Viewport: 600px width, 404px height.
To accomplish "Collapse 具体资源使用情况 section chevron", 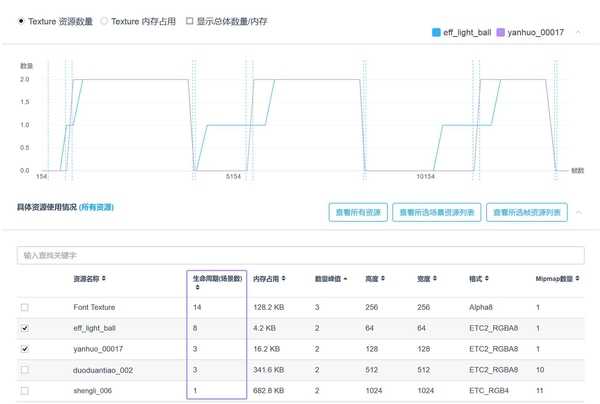I will [579, 212].
